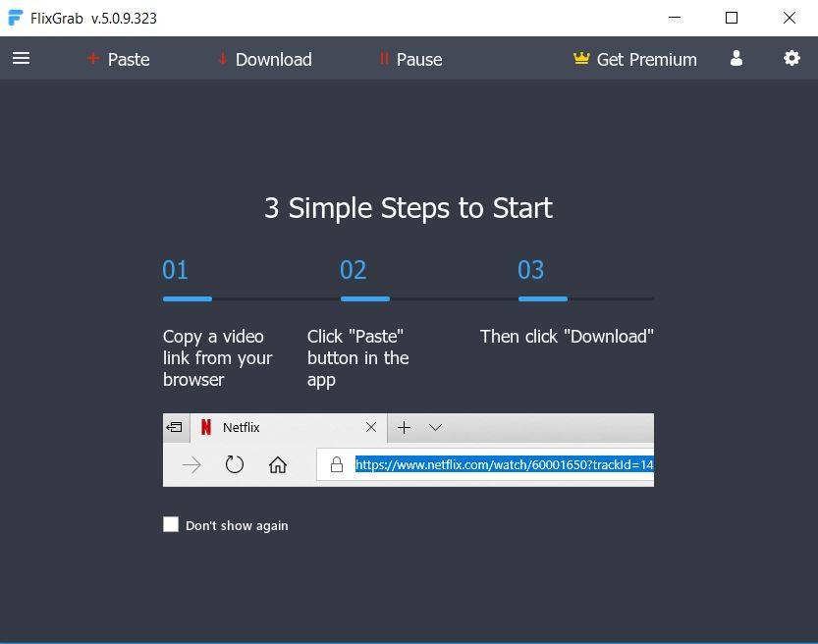
Task: Click the Paste button in toolbar
Action: point(118,59)
